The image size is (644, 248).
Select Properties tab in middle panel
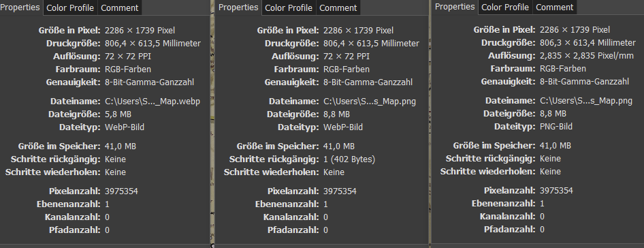tap(239, 7)
